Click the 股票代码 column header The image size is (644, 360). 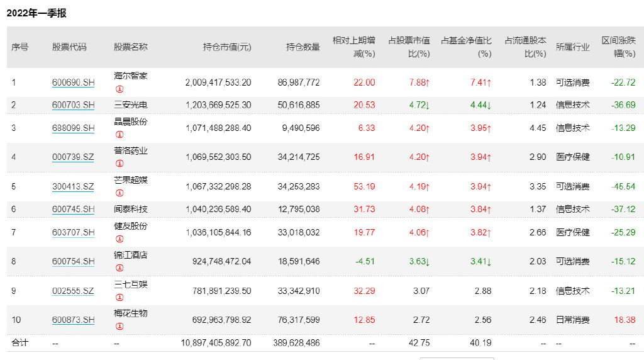(69, 47)
